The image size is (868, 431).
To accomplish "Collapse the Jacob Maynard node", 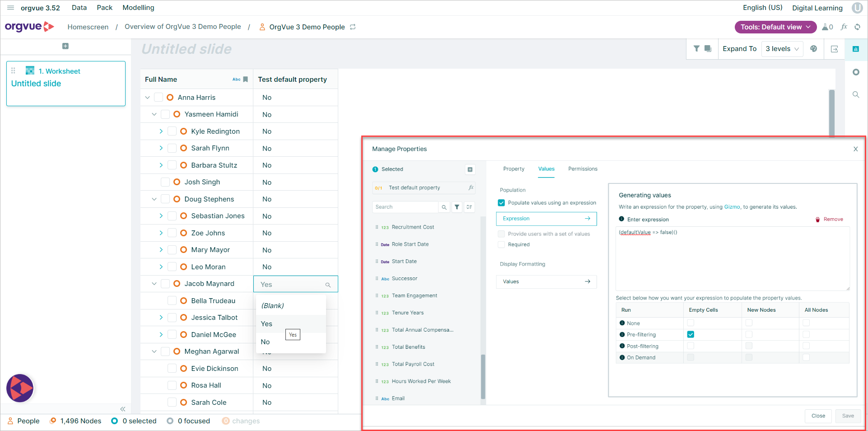I will coord(154,284).
